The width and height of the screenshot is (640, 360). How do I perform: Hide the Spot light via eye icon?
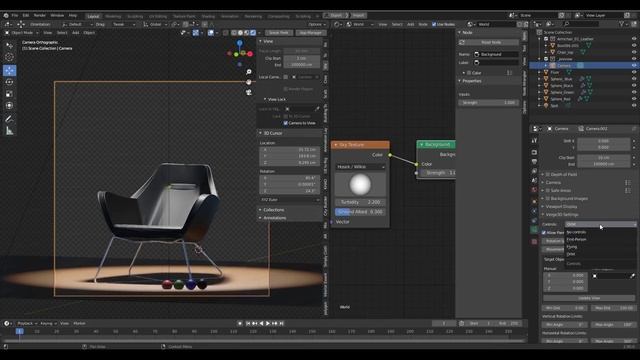tap(634, 105)
